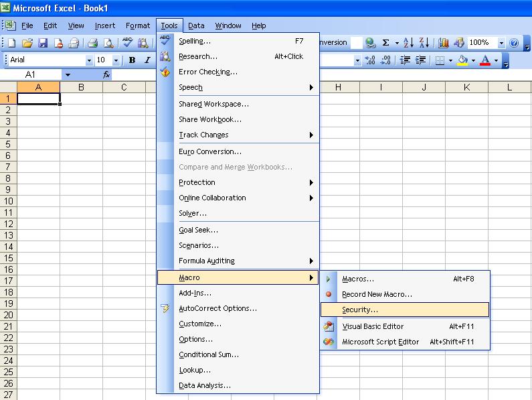
Task: Open the Font Color dropdown arrow
Action: pos(496,60)
